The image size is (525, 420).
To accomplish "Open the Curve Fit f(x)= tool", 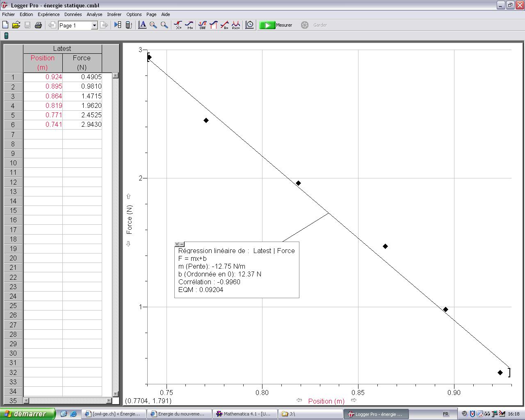I will pyautogui.click(x=236, y=25).
